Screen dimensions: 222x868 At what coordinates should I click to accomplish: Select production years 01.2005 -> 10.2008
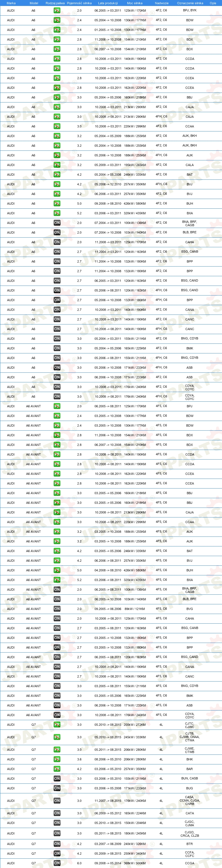108,30
